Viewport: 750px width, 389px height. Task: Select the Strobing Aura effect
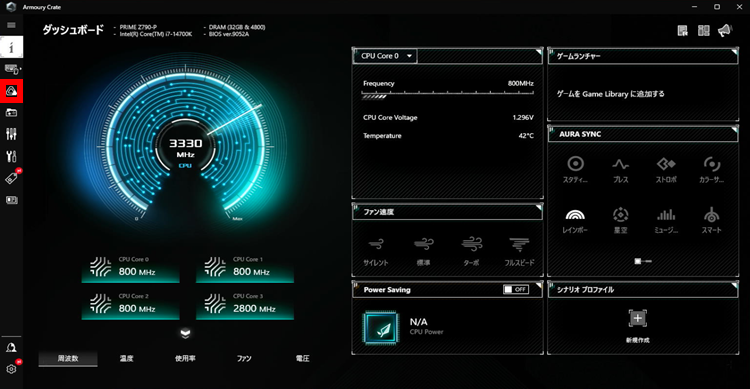point(666,169)
